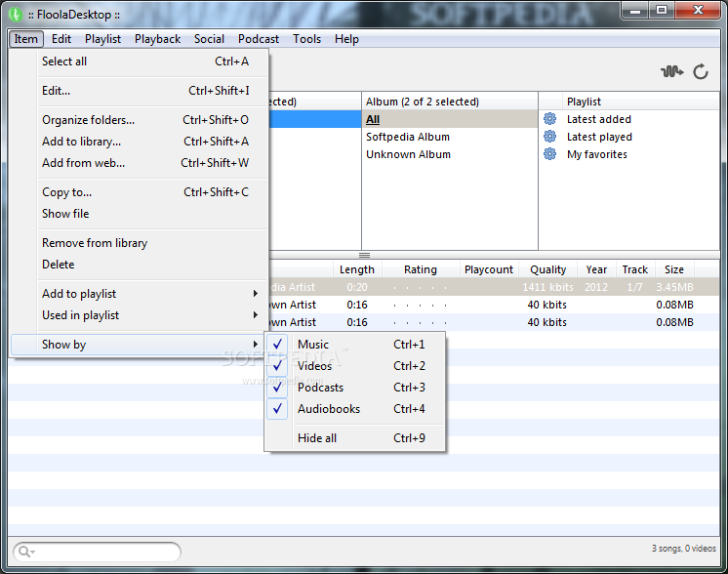This screenshot has height=574, width=728.
Task: Select Softpedia Album in album list
Action: (450, 137)
